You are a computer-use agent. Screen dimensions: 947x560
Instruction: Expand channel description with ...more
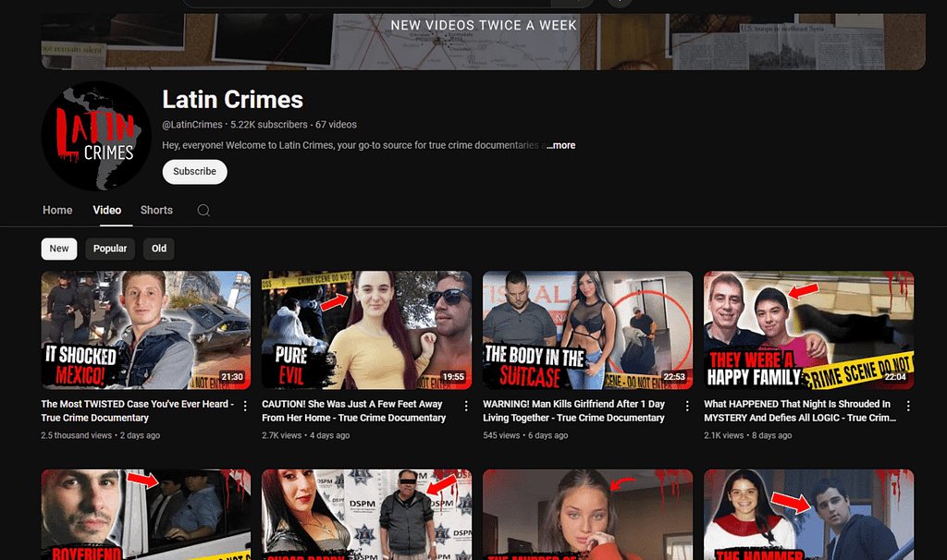(561, 145)
